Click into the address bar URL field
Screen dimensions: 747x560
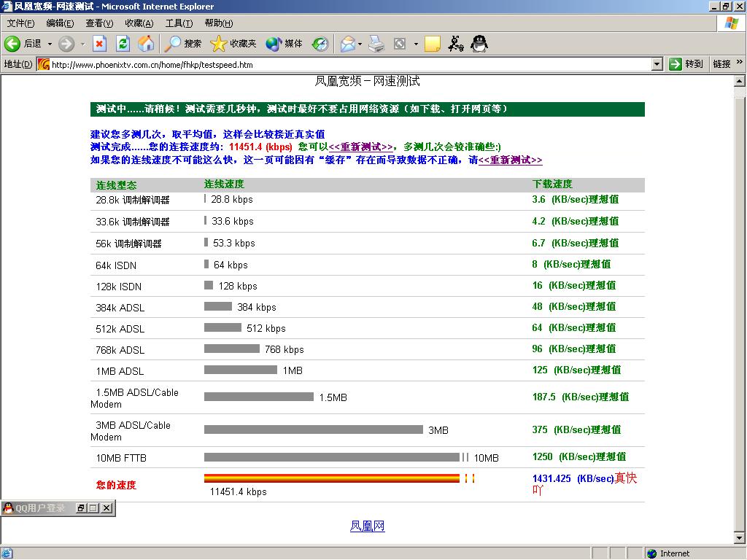350,64
